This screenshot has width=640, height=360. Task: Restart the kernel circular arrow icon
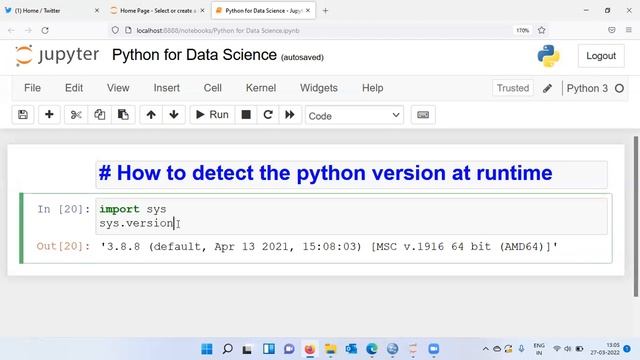[x=268, y=115]
